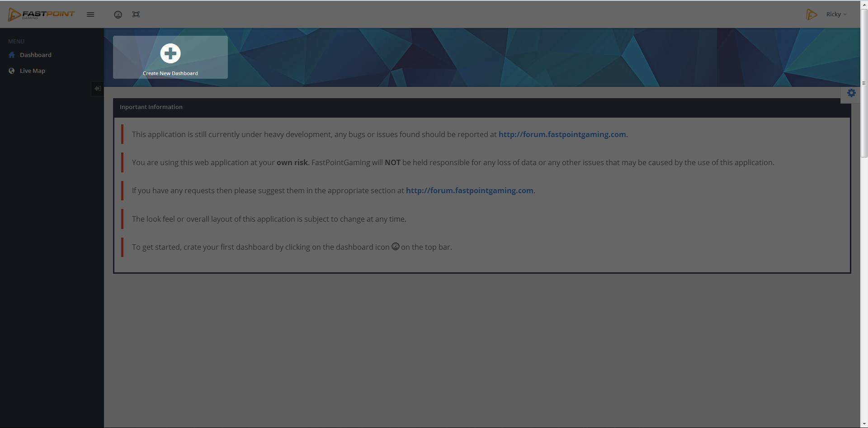Screen dimensions: 868x428
Task: Click the Live Map globe icon
Action: click(x=12, y=71)
